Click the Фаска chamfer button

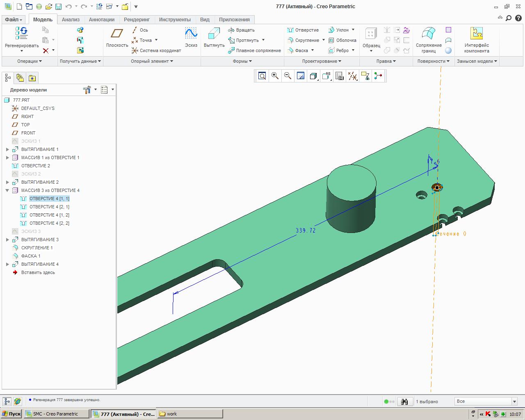[298, 50]
